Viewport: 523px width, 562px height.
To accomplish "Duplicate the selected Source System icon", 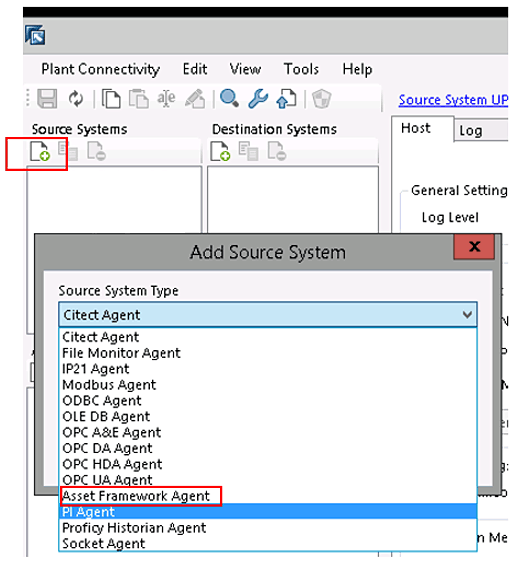I will click(x=68, y=151).
